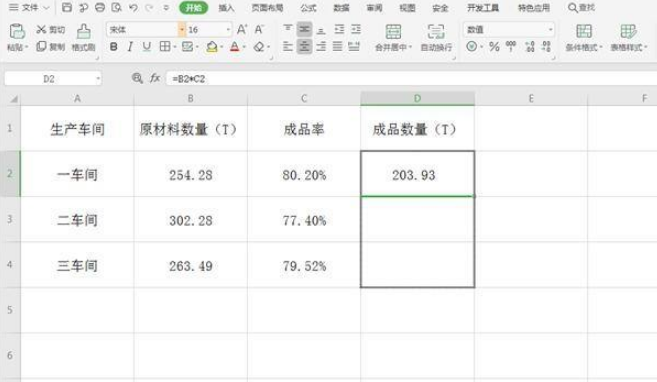Viewport: 657px width, 382px height.
Task: Switch to the 审阅 Review tab
Action: pos(374,8)
